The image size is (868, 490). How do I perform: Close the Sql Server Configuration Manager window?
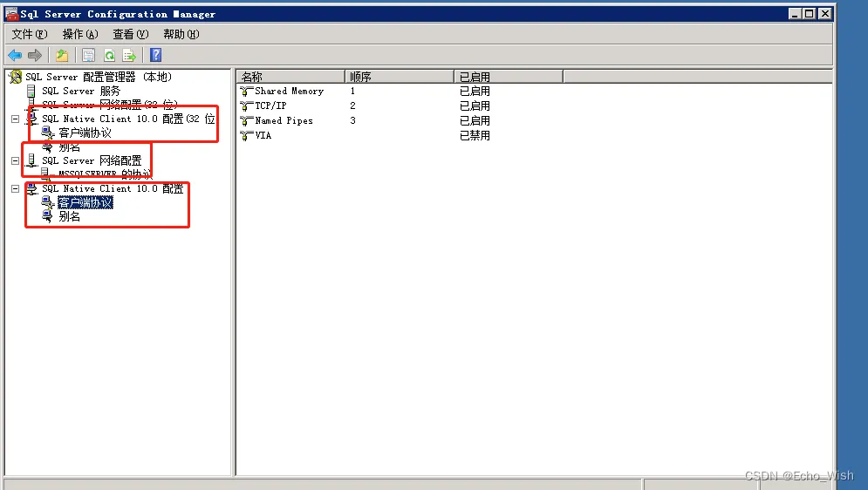[825, 14]
